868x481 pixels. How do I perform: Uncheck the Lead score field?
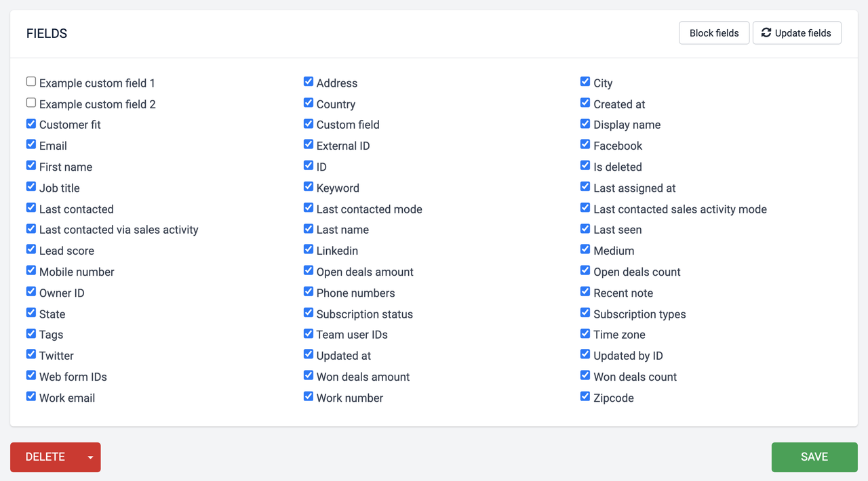[31, 250]
